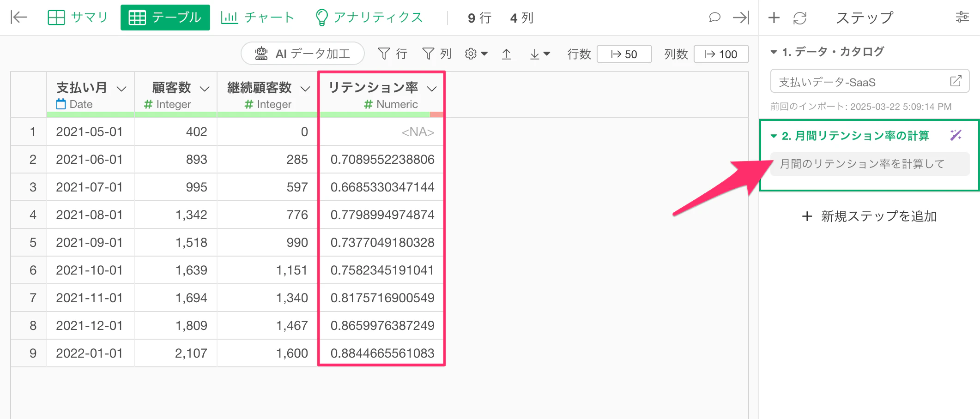
Task: Open the 顧客数 column menu chevron
Action: (x=205, y=89)
